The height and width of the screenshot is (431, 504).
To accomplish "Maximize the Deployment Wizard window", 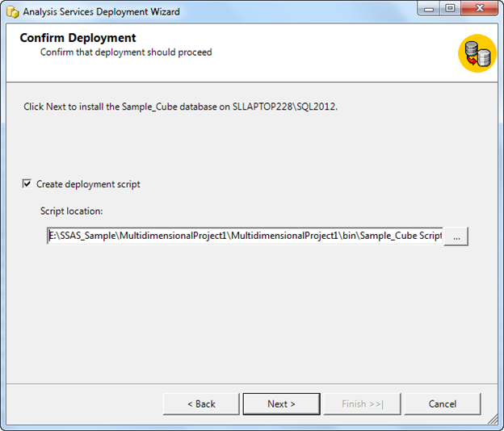I will [450, 9].
